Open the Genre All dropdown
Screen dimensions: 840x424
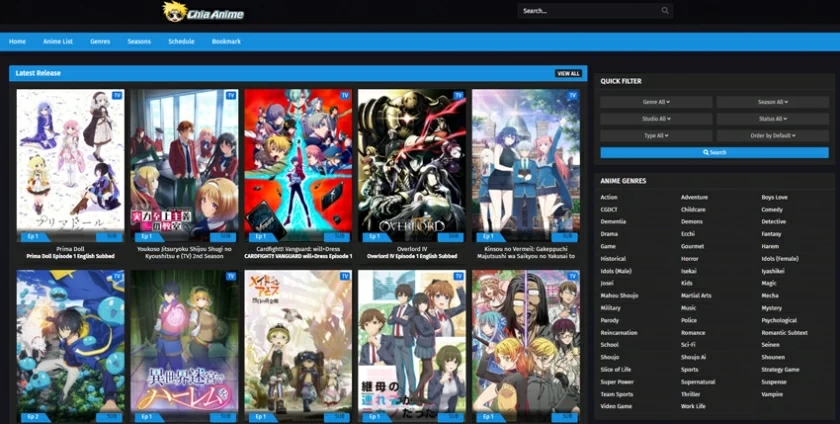tap(656, 102)
